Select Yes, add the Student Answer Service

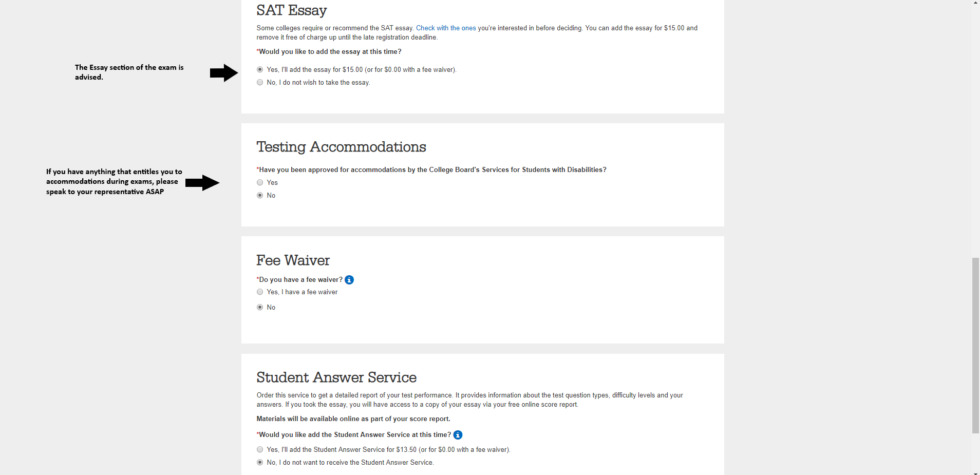pyautogui.click(x=260, y=450)
